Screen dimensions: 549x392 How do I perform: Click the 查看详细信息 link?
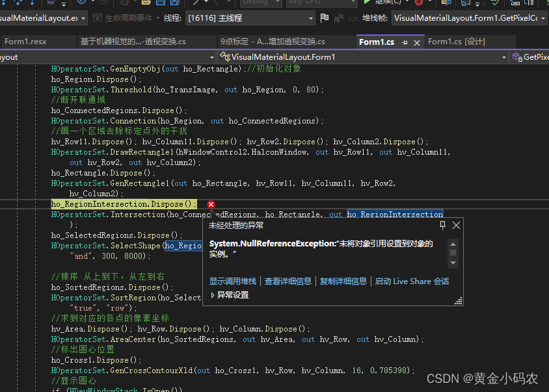coord(288,281)
